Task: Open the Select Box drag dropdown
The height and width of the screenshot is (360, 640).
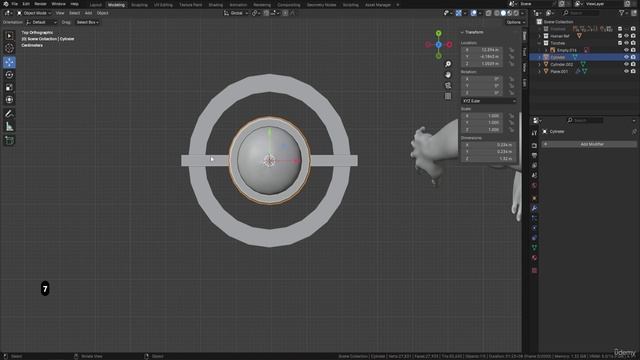Action: 87,22
